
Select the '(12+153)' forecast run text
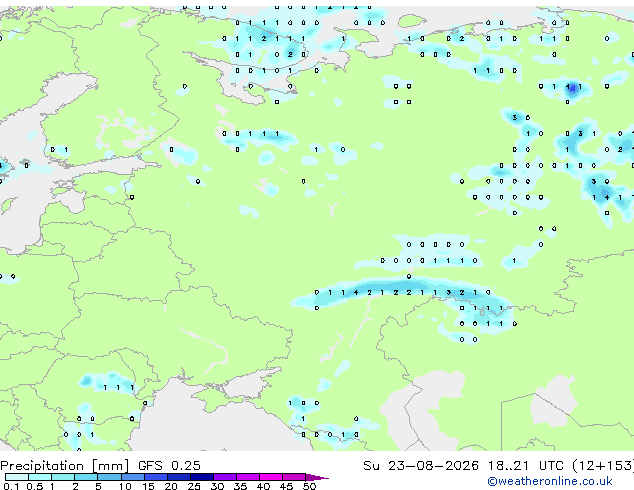point(603,466)
